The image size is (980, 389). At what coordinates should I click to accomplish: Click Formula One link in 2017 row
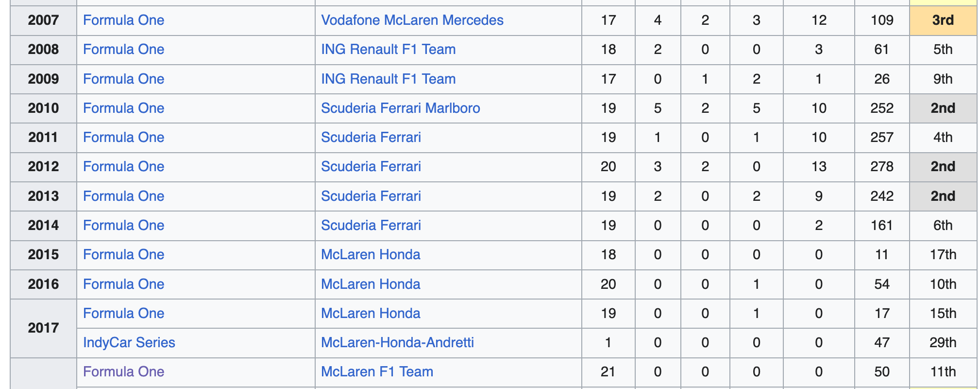pos(123,313)
